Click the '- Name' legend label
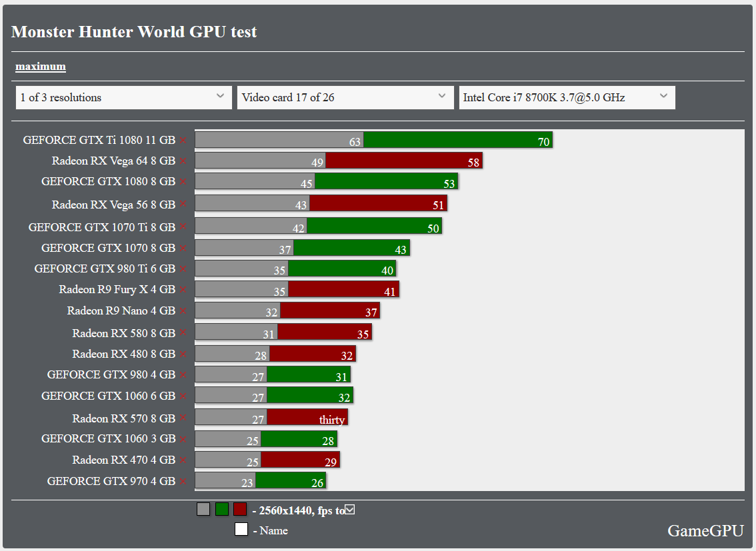This screenshot has width=756, height=551. (x=271, y=531)
